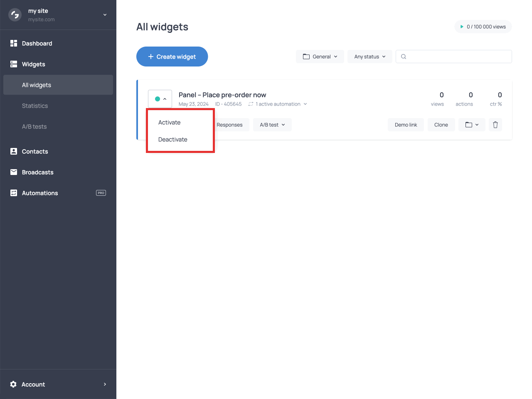
Task: Switch to the Statistics tab
Action: (x=35, y=106)
